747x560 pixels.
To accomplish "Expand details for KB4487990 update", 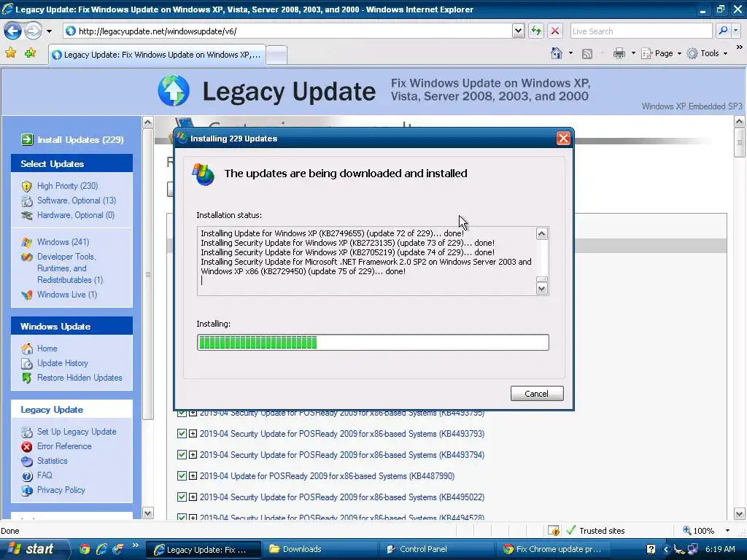I will 193,475.
